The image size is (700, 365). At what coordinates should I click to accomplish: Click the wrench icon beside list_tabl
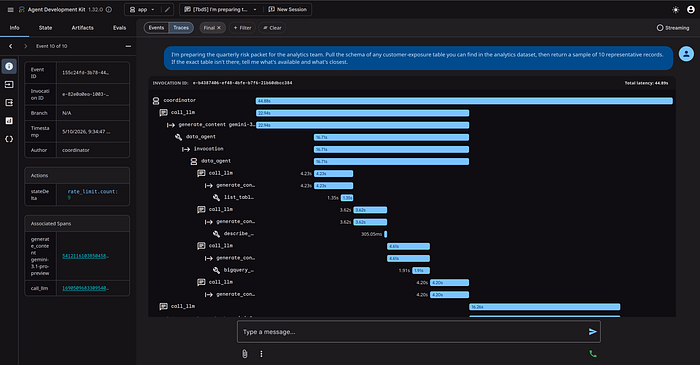pos(216,197)
